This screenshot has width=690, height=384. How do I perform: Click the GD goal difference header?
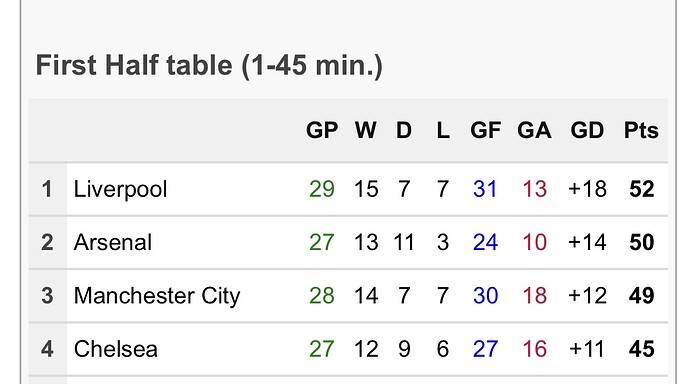point(587,130)
